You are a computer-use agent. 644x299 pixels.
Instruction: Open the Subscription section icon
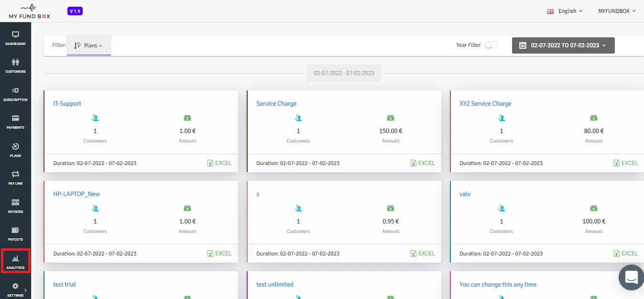tap(15, 94)
